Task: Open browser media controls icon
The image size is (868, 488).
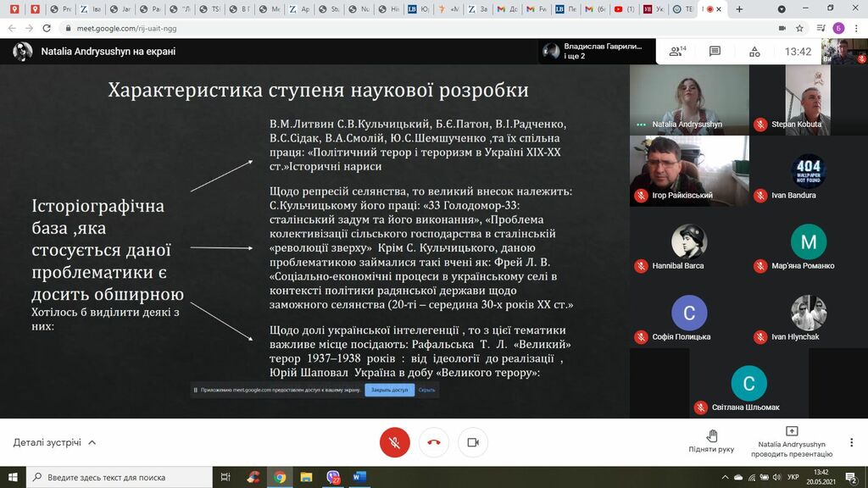Action: click(819, 28)
